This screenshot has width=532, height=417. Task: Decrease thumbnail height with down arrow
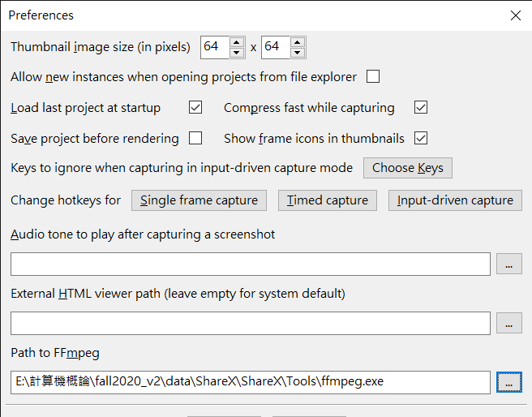pos(297,53)
